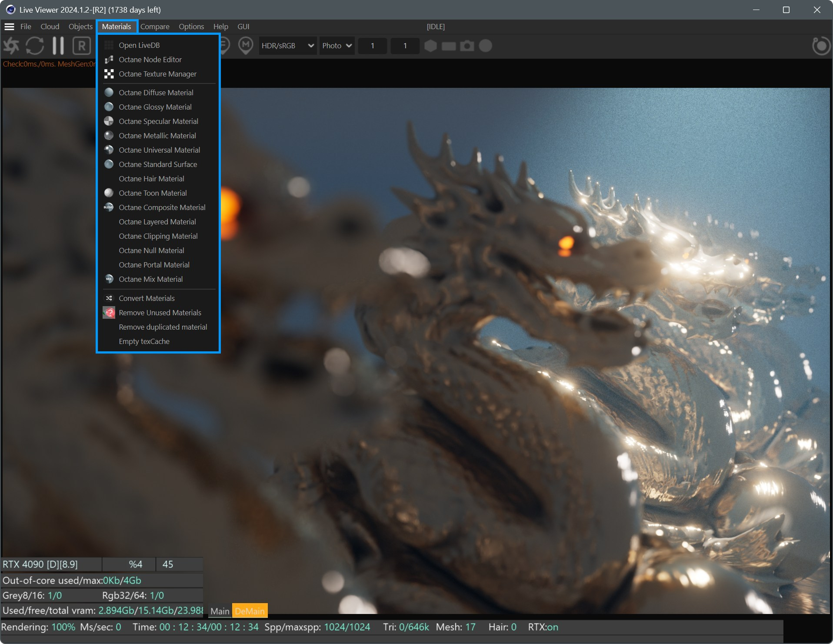The image size is (833, 644).
Task: Click Convert Materials option
Action: (x=147, y=298)
